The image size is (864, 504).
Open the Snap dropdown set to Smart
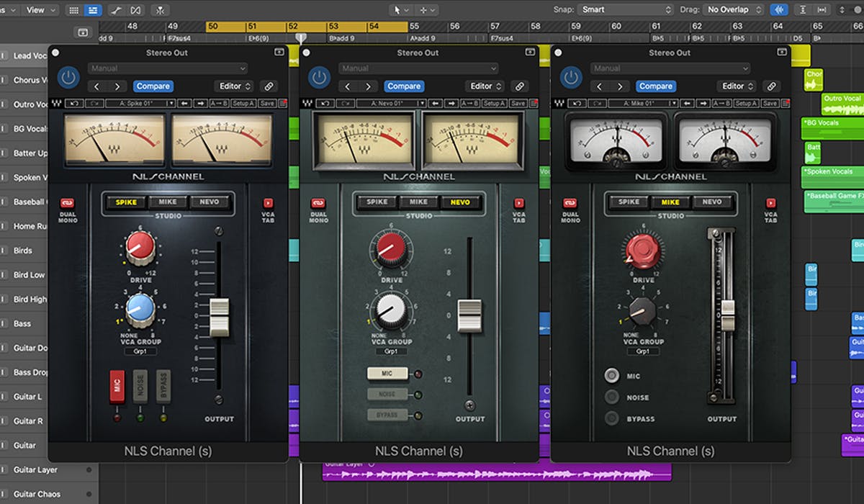(624, 10)
